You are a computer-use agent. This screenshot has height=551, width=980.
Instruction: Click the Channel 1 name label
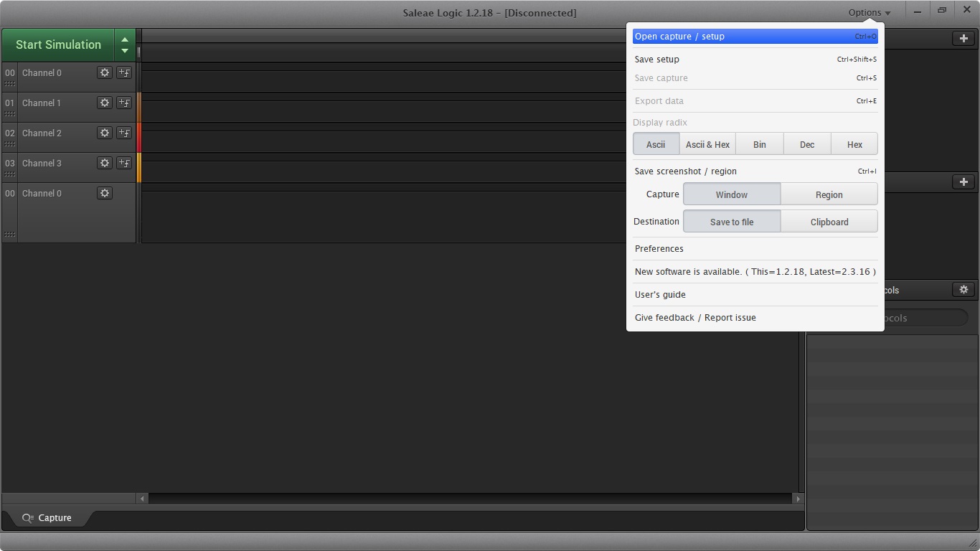pyautogui.click(x=42, y=103)
